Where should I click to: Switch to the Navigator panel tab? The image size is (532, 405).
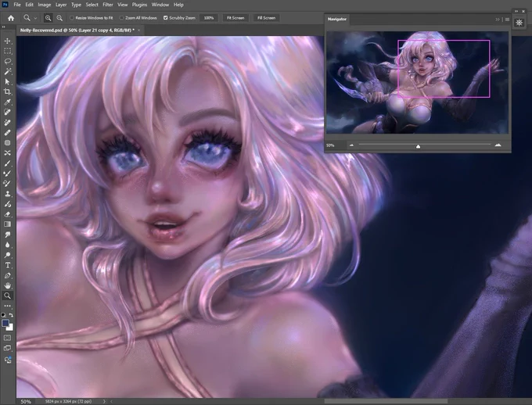pyautogui.click(x=337, y=19)
